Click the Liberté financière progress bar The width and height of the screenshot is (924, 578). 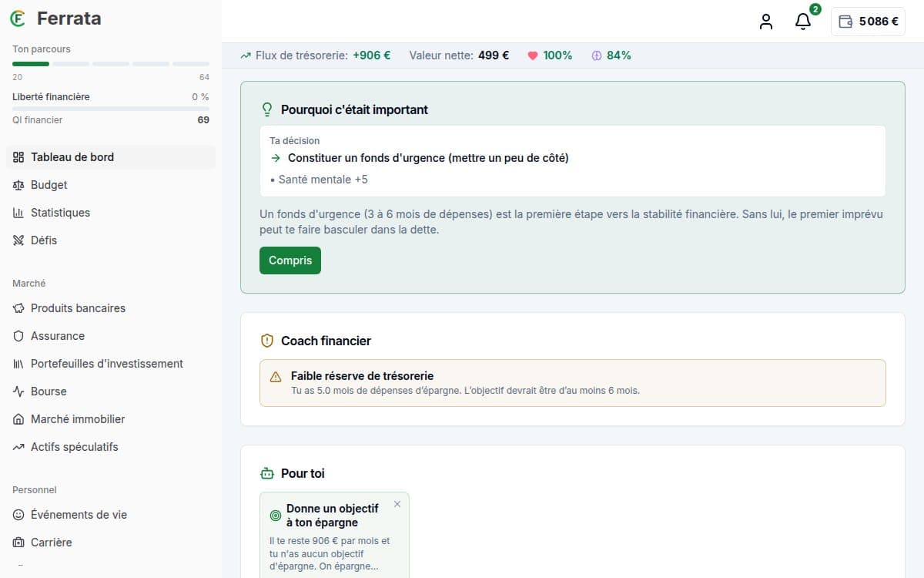111,109
